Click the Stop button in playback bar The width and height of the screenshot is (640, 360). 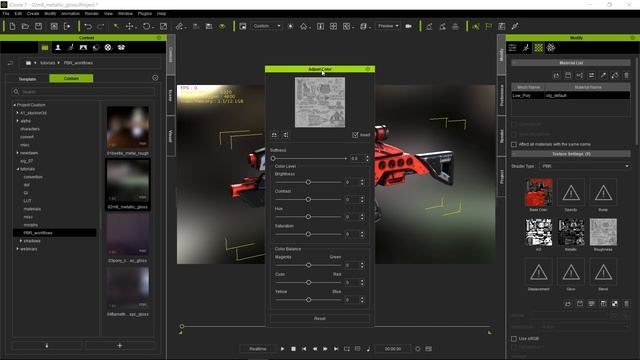[293, 349]
